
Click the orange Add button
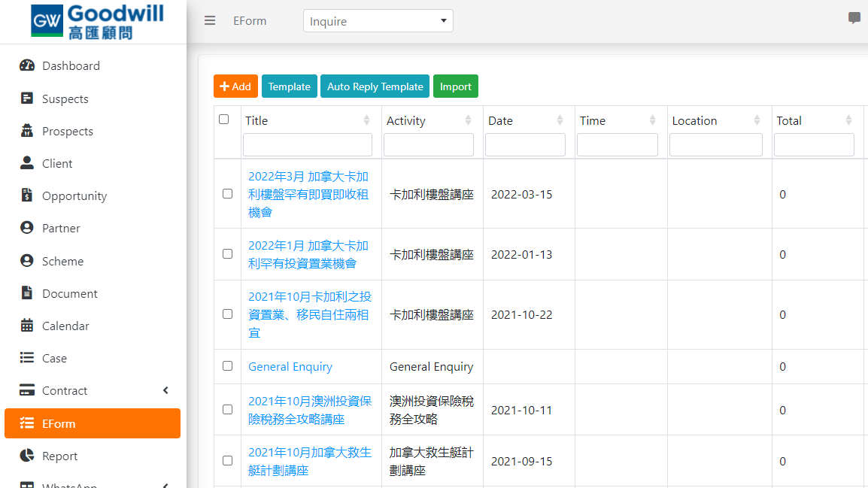(x=235, y=86)
